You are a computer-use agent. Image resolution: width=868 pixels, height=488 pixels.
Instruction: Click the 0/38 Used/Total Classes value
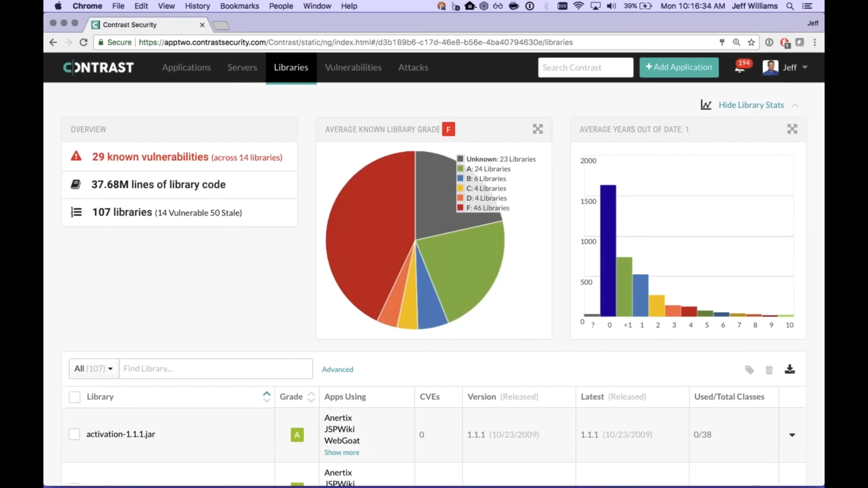[703, 434]
